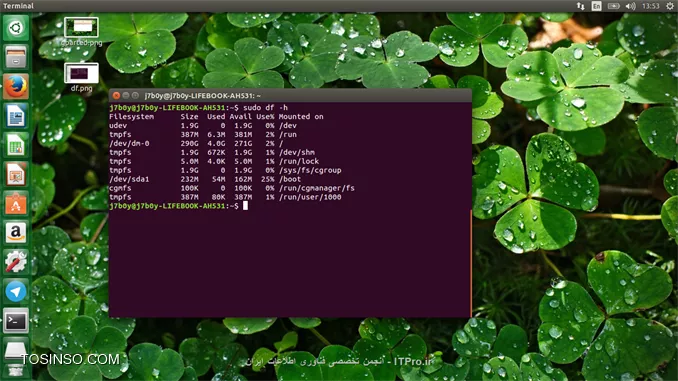Image resolution: width=678 pixels, height=381 pixels.
Task: Select the gparted.png desktop file
Action: 81,32
